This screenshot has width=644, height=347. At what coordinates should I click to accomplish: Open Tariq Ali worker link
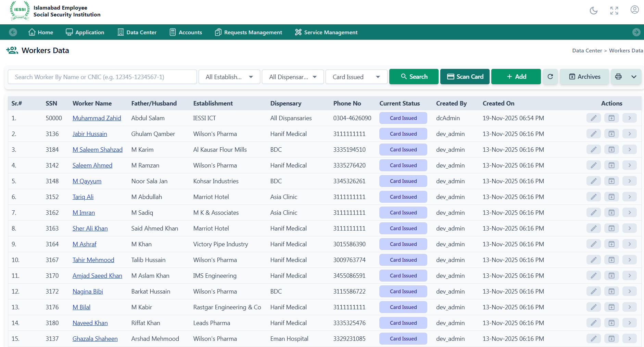[x=83, y=197]
